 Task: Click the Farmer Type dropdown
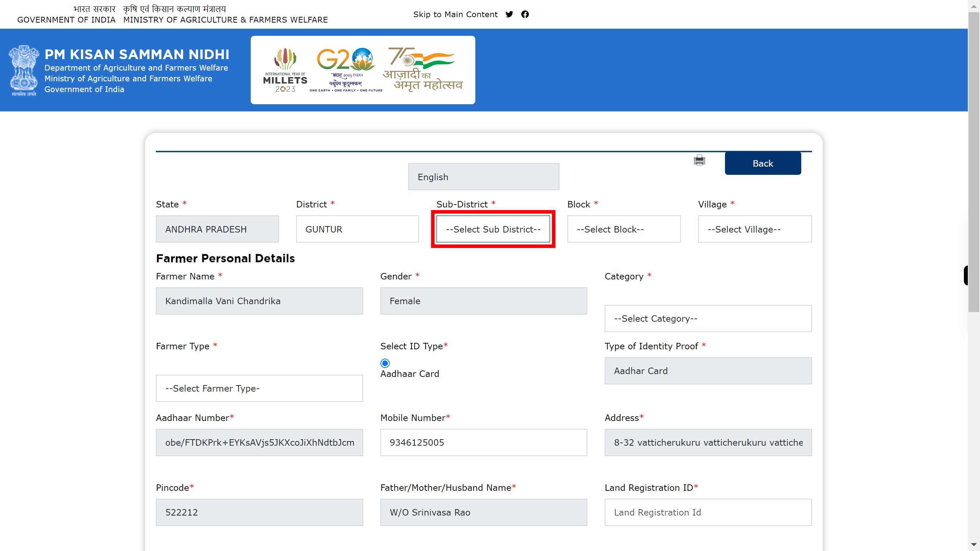click(259, 388)
